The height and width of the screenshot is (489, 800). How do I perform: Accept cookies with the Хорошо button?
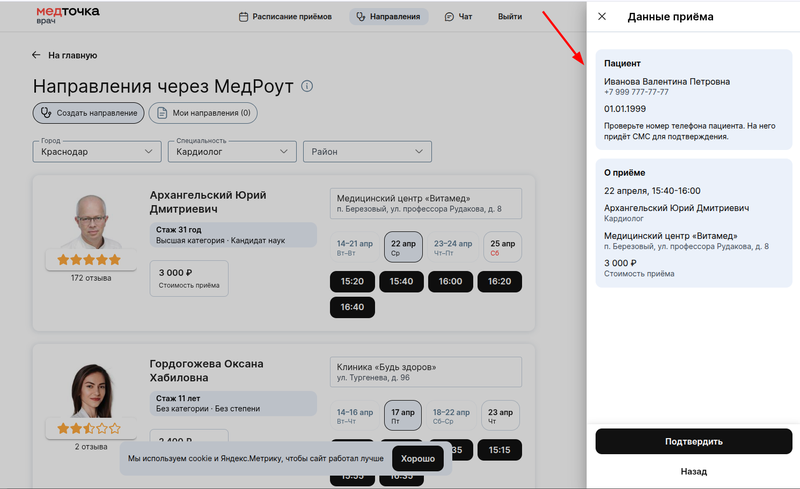[x=418, y=458]
